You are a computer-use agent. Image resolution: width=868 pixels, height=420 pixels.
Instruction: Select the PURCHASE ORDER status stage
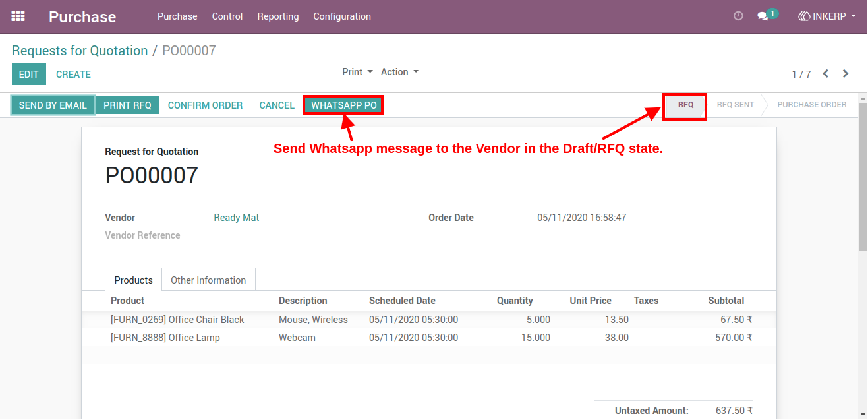pyautogui.click(x=812, y=105)
